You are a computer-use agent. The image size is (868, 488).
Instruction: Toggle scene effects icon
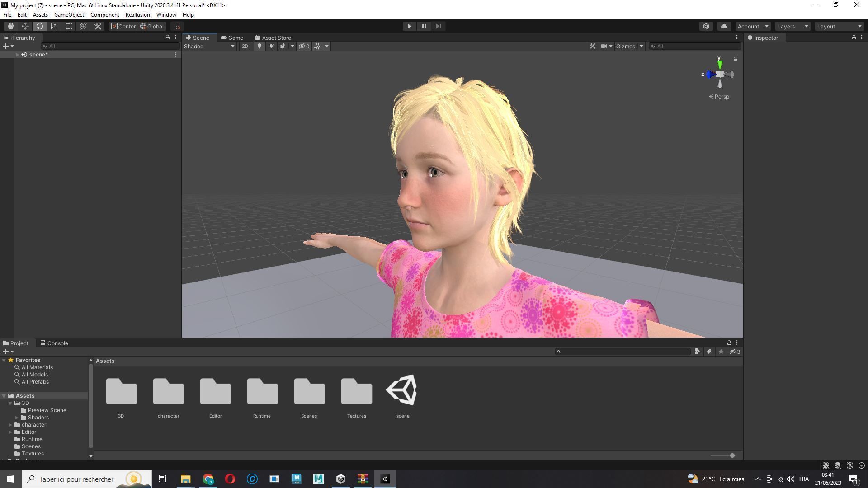[x=283, y=46]
